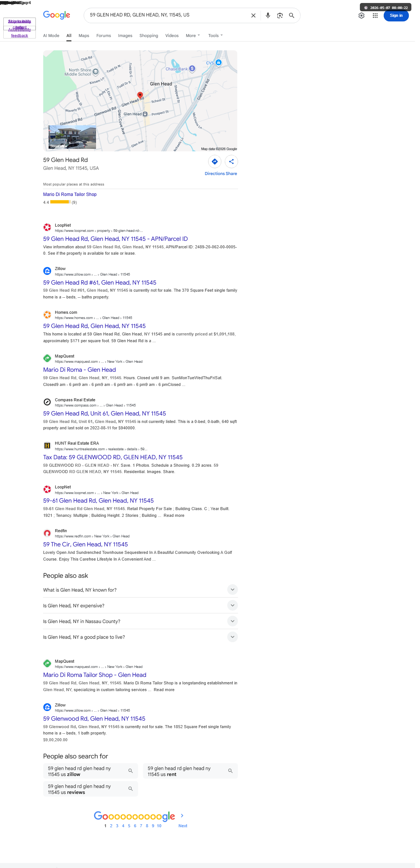420x868 pixels.
Task: Click the Share icon for the address
Action: coord(231,162)
